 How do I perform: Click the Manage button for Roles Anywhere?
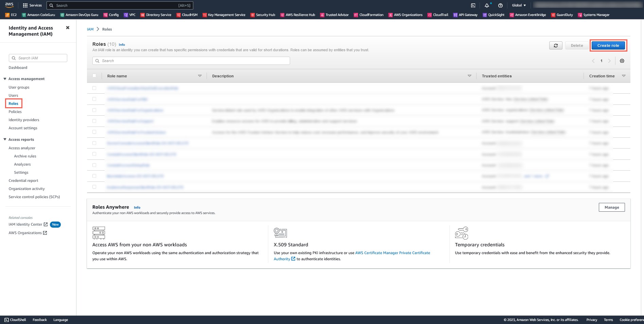[x=612, y=207]
